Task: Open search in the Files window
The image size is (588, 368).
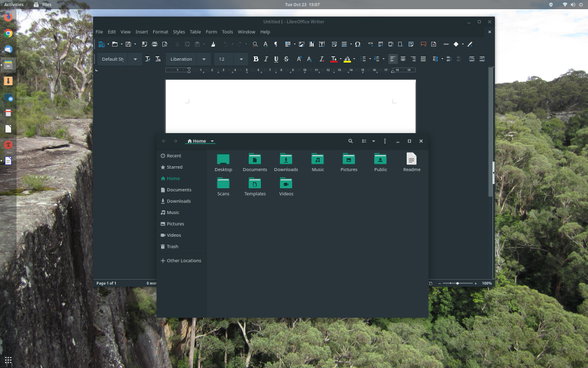Action: (350, 141)
